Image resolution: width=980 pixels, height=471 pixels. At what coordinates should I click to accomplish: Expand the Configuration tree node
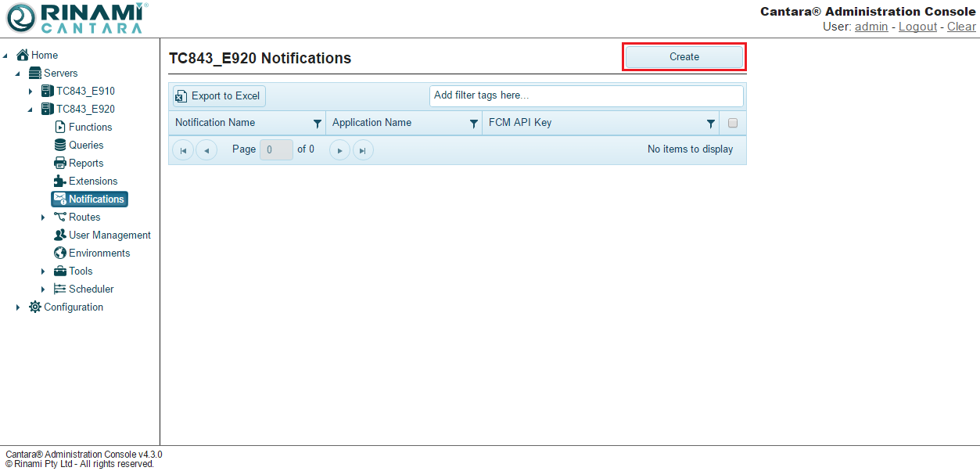[x=18, y=307]
